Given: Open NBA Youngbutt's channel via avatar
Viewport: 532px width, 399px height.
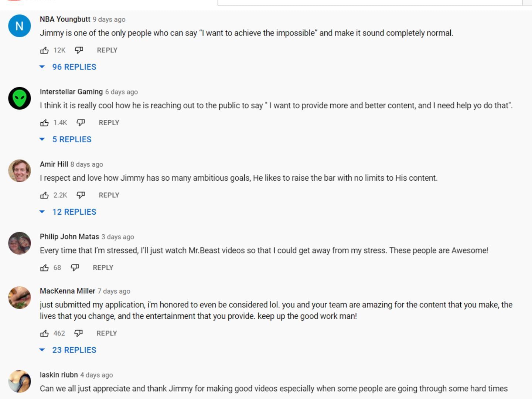Looking at the screenshot, I should tap(19, 25).
